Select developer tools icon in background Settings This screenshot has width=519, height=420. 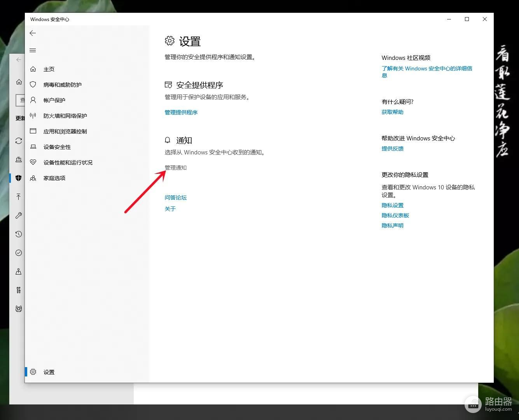(x=18, y=290)
